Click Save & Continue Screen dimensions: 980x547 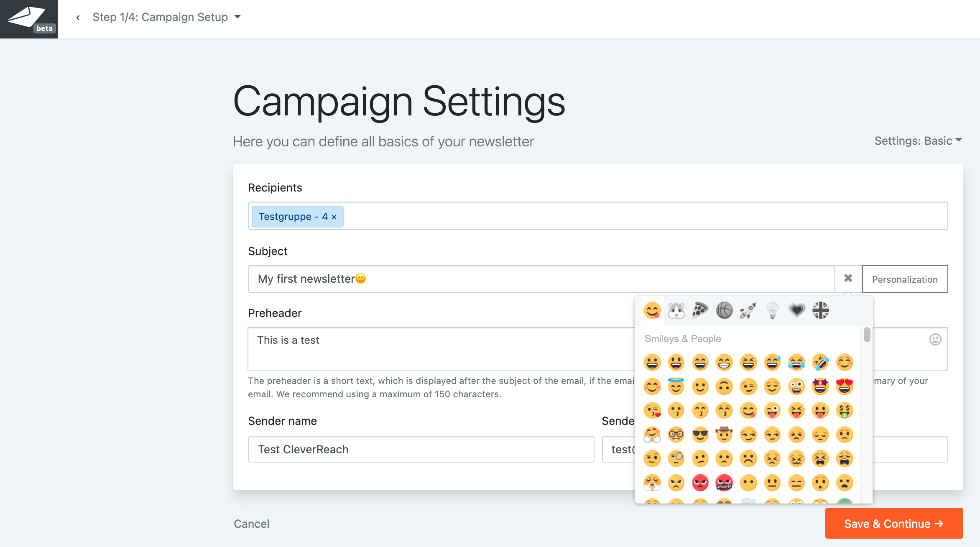coord(894,524)
